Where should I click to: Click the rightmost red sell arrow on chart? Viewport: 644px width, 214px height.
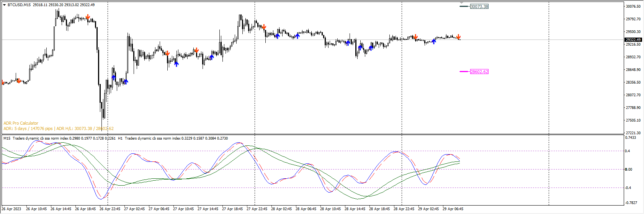pos(458,37)
